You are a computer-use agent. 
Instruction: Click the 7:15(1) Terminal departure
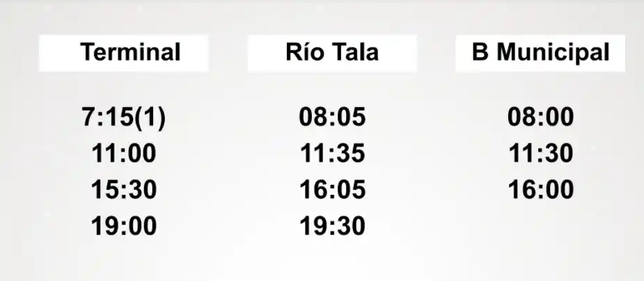124,118
